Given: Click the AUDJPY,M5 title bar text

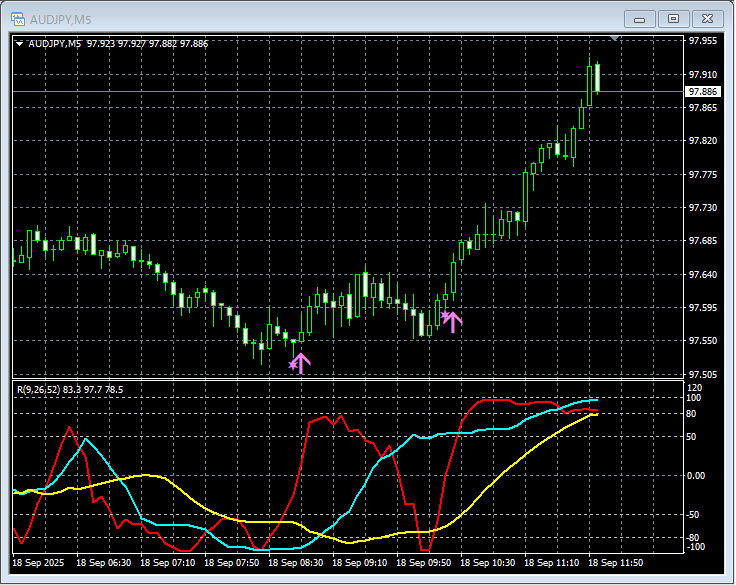Looking at the screenshot, I should point(58,18).
